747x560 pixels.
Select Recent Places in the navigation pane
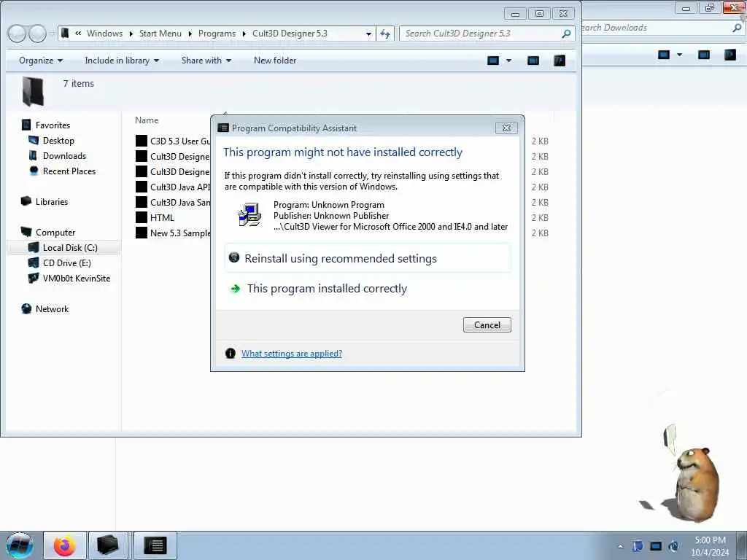tap(69, 171)
